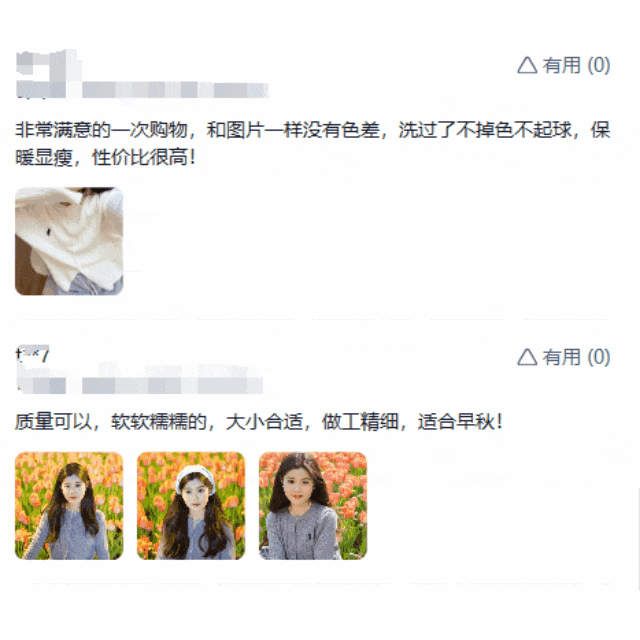
Task: Click the (0) helpful count on the second review
Action: tap(598, 357)
